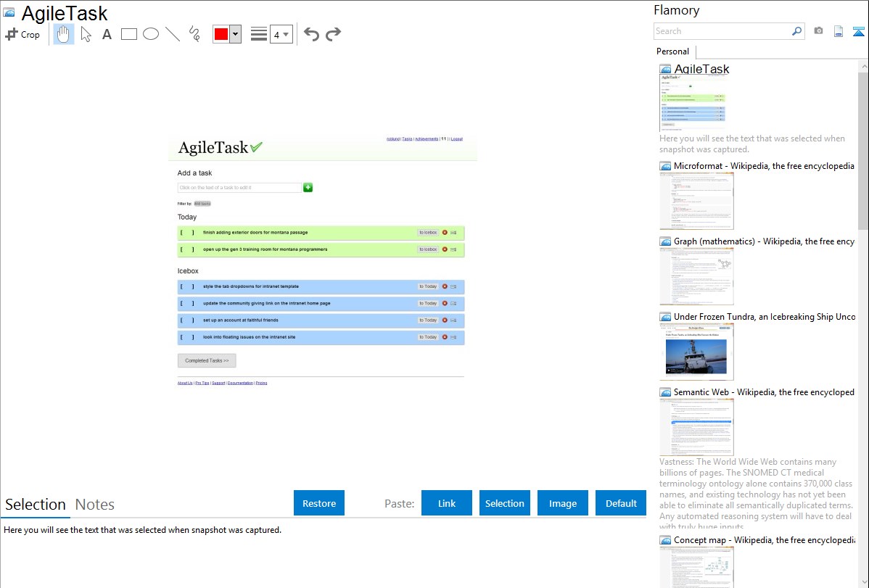Click the browser icon beside Graph (mathematics) title
Image resolution: width=869 pixels, height=588 pixels.
tap(666, 241)
